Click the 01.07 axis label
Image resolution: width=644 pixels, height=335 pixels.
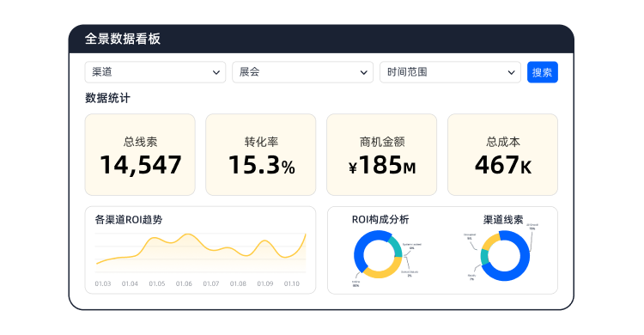211,283
